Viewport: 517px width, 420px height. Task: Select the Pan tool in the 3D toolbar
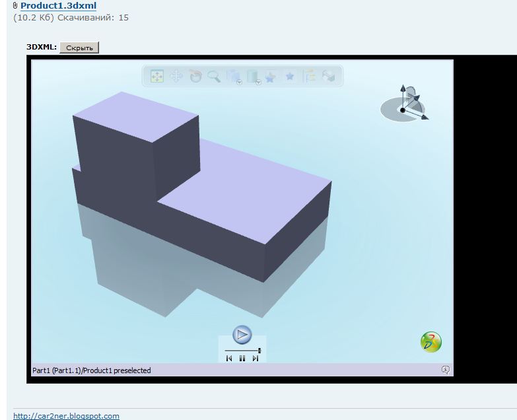click(x=176, y=77)
